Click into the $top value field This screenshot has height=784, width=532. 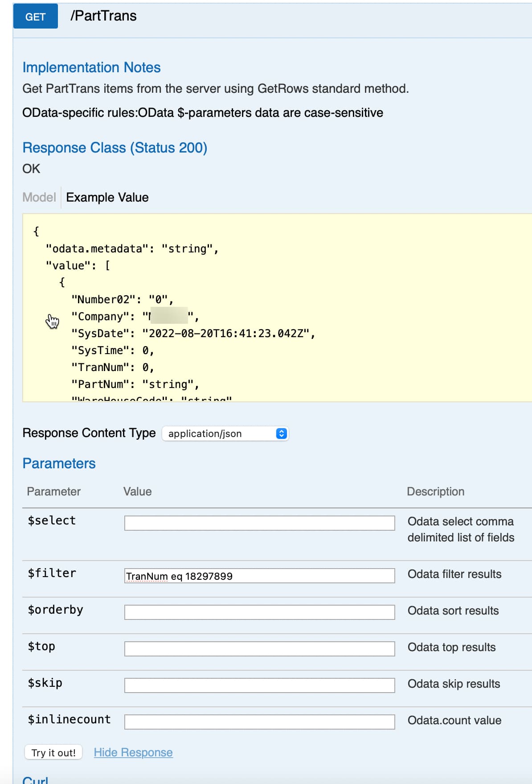[x=259, y=649]
